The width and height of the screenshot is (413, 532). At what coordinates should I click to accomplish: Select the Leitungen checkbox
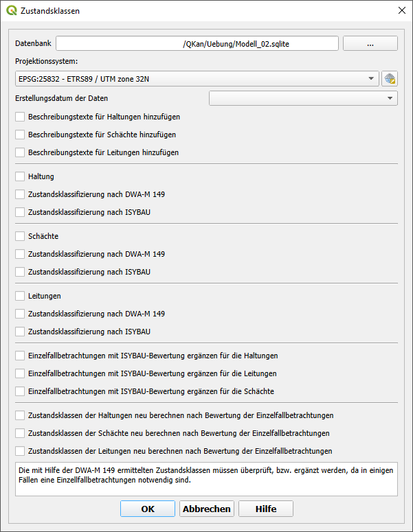tap(20, 296)
